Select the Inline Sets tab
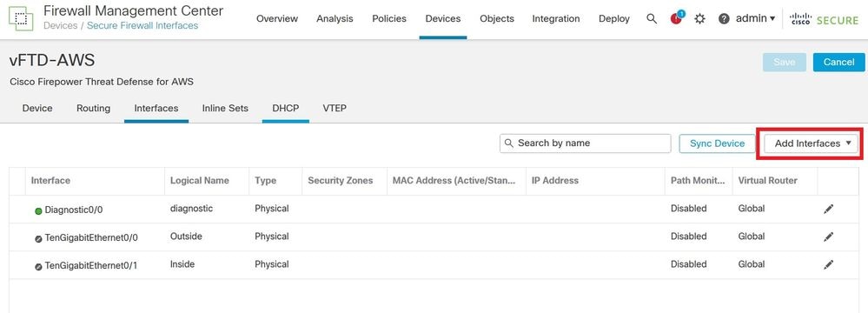The height and width of the screenshot is (313, 868). click(x=225, y=108)
